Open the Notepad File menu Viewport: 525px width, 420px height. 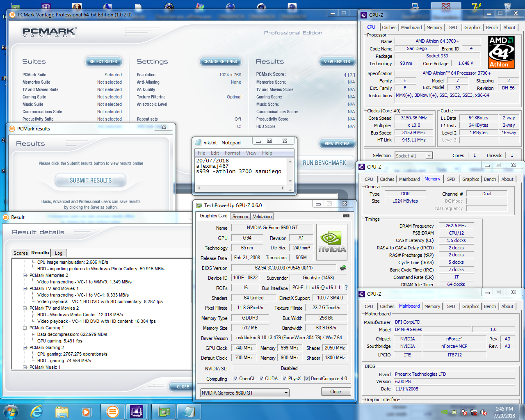201,153
